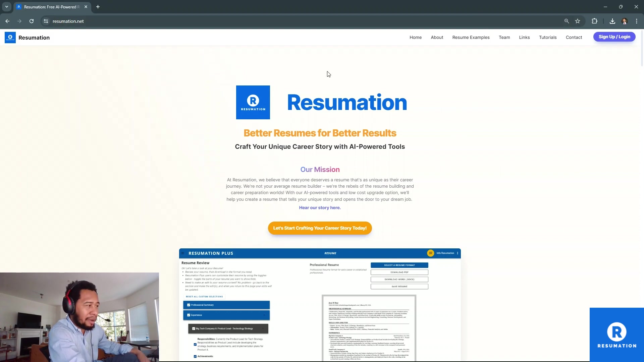Open the zoom magnifier icon in address bar
The image size is (644, 362).
(567, 21)
